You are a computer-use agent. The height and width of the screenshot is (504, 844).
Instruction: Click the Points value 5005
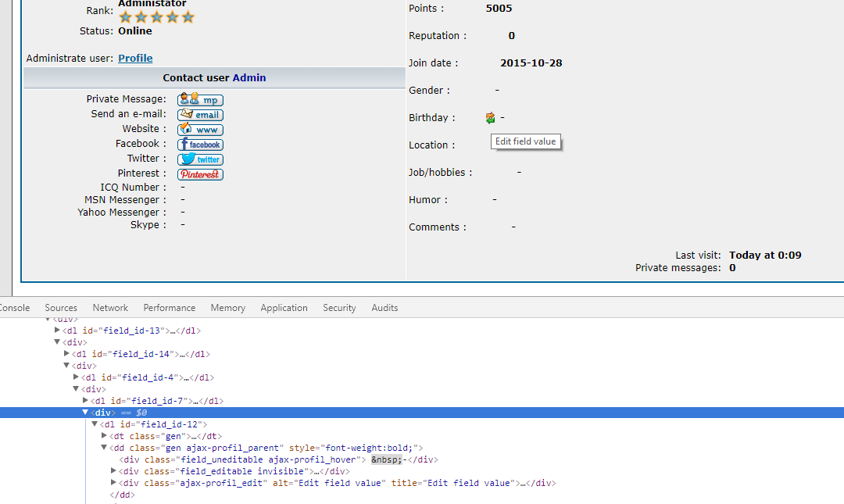[499, 8]
